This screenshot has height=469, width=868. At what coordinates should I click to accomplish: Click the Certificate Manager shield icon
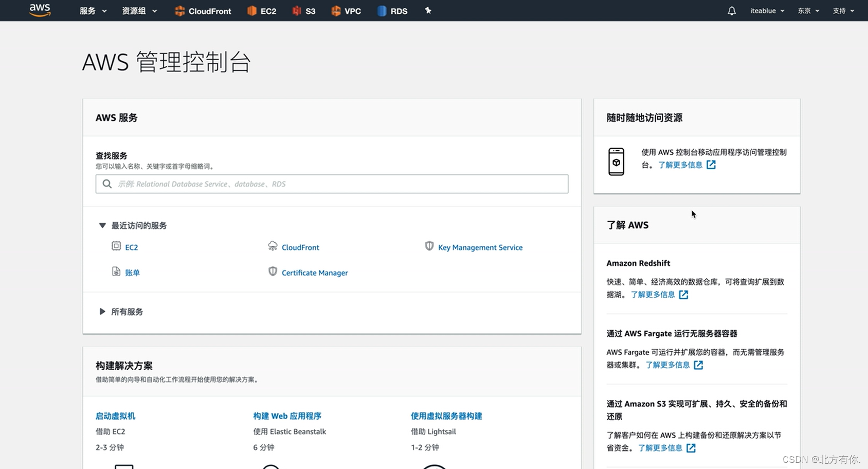pos(273,272)
